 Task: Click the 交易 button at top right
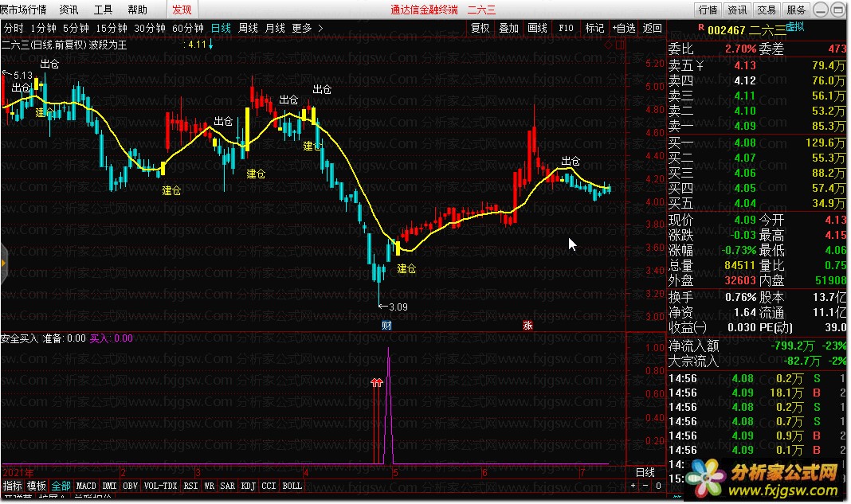tap(766, 10)
